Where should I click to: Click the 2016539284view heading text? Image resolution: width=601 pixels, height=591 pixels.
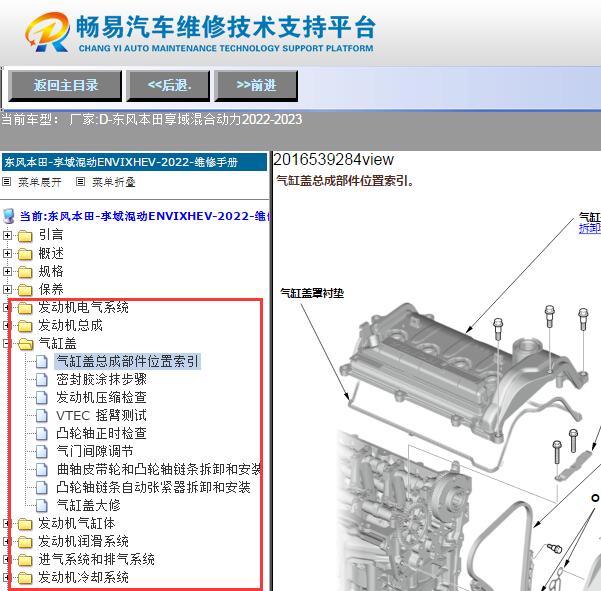click(333, 159)
